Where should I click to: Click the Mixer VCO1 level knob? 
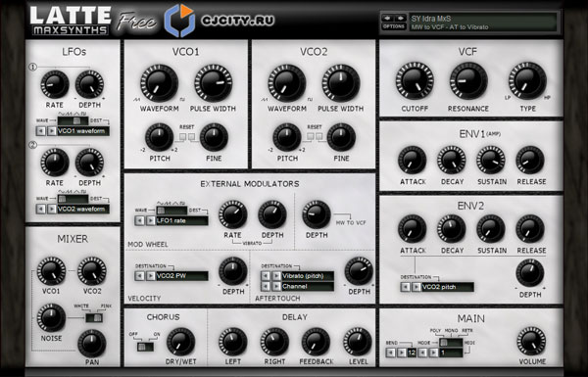pos(51,270)
